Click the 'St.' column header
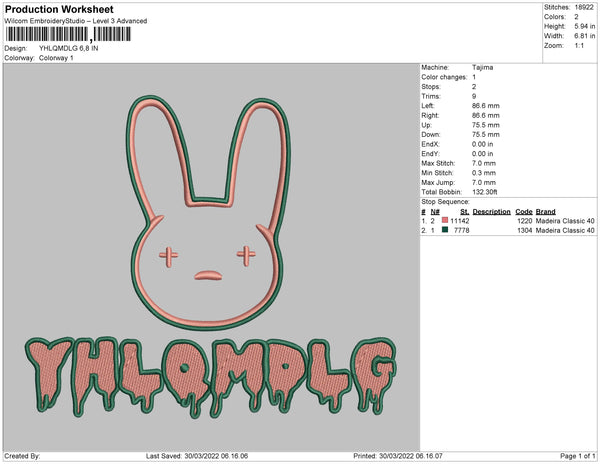600x464 pixels. pos(465,212)
